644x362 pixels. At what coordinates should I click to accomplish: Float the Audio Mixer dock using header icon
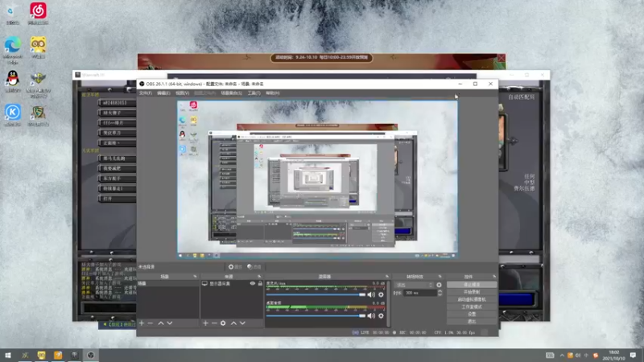click(x=387, y=277)
